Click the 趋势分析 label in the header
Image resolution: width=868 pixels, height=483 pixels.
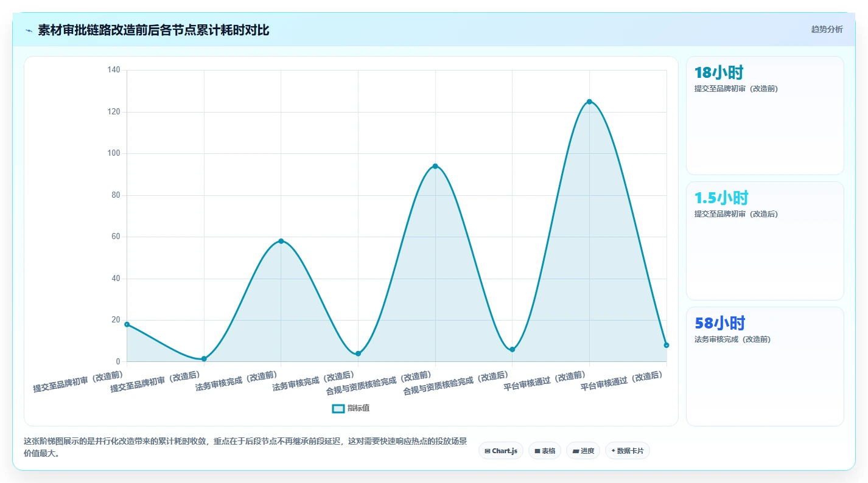pos(827,29)
